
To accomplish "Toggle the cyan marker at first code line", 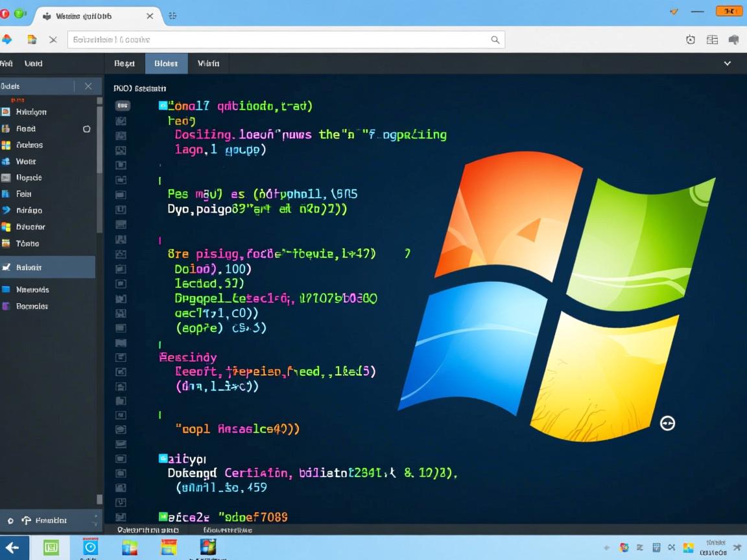I will [163, 105].
